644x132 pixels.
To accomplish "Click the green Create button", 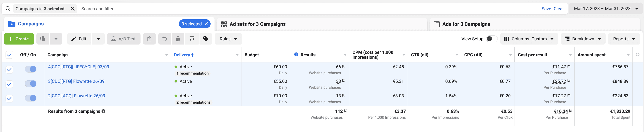I will pyautogui.click(x=19, y=39).
